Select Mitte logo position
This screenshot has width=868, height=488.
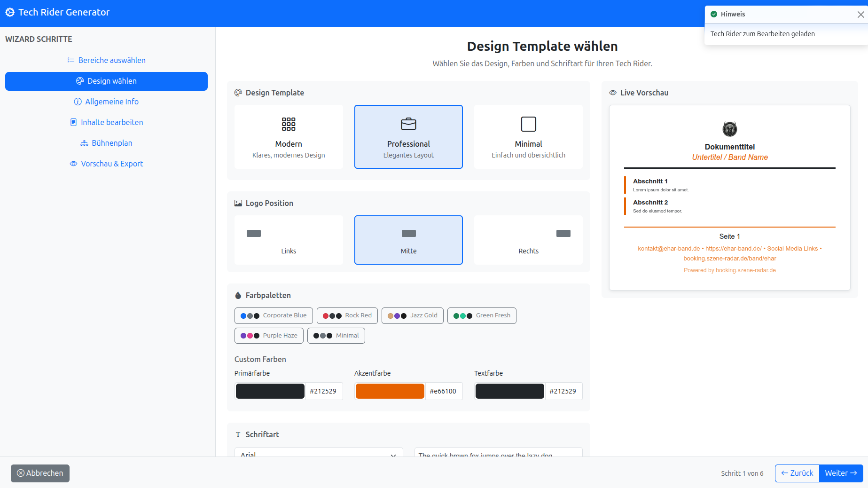point(408,240)
